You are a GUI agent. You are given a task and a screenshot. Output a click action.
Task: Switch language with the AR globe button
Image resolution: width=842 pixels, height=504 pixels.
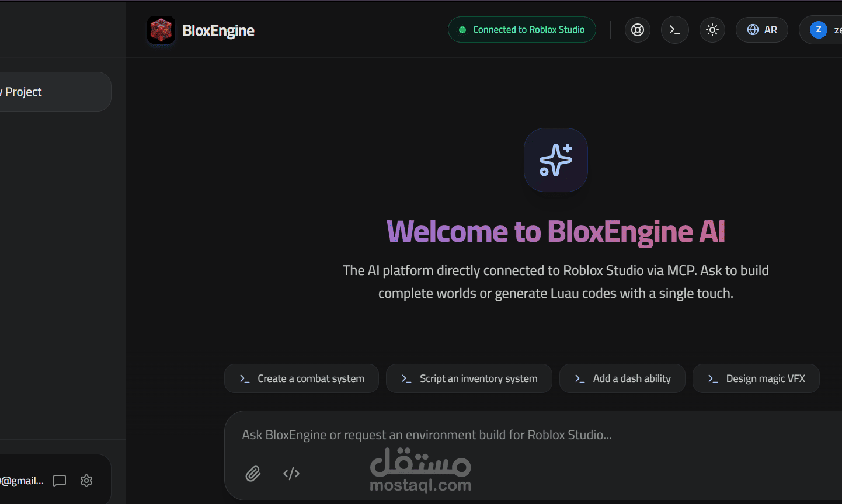[762, 30]
